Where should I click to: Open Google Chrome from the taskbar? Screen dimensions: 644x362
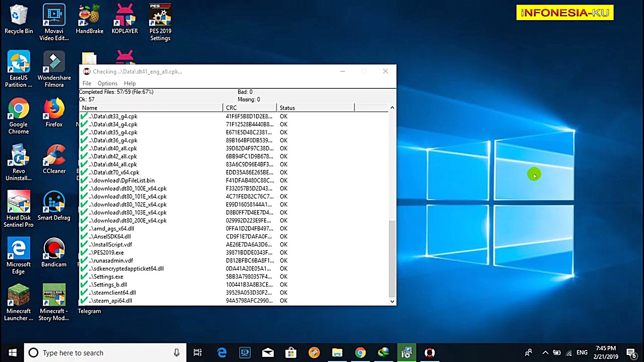pyautogui.click(x=360, y=352)
